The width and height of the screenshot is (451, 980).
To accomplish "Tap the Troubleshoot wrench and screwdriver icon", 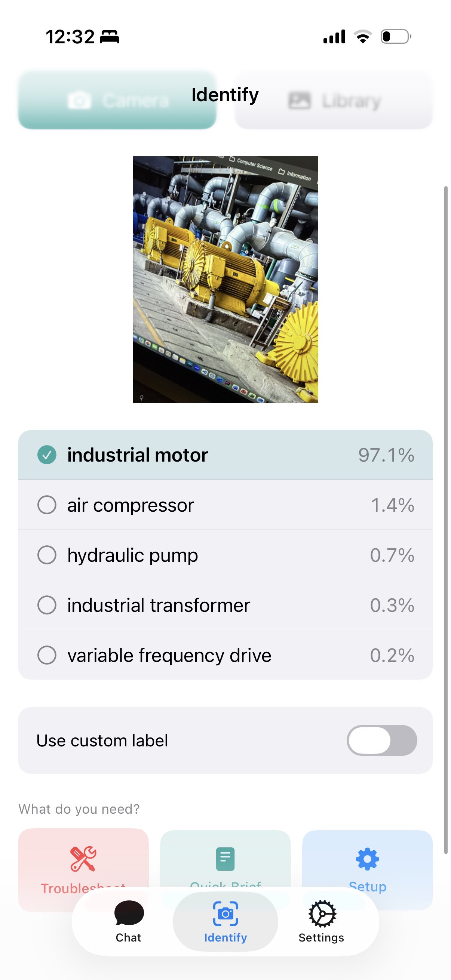I will (83, 859).
